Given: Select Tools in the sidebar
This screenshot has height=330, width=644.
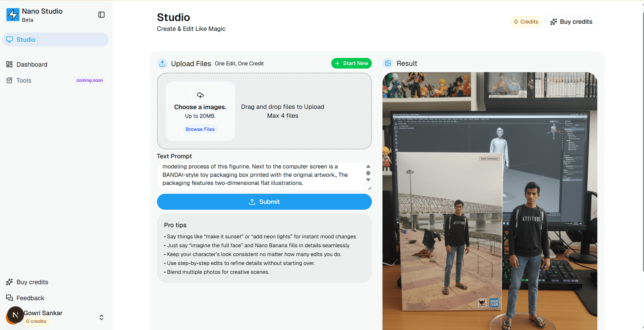Looking at the screenshot, I should click(x=24, y=80).
